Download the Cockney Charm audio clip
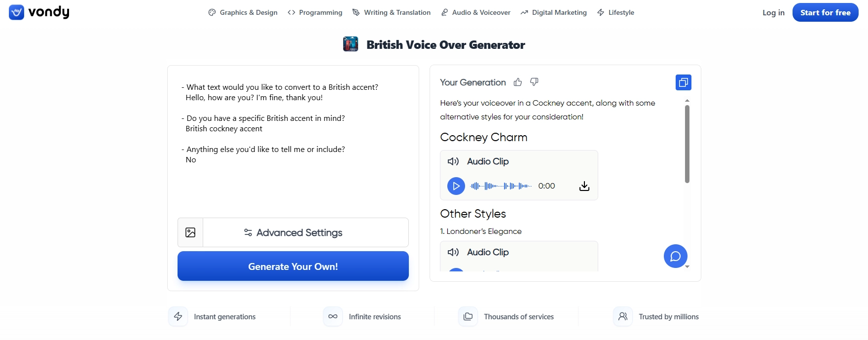 point(584,186)
